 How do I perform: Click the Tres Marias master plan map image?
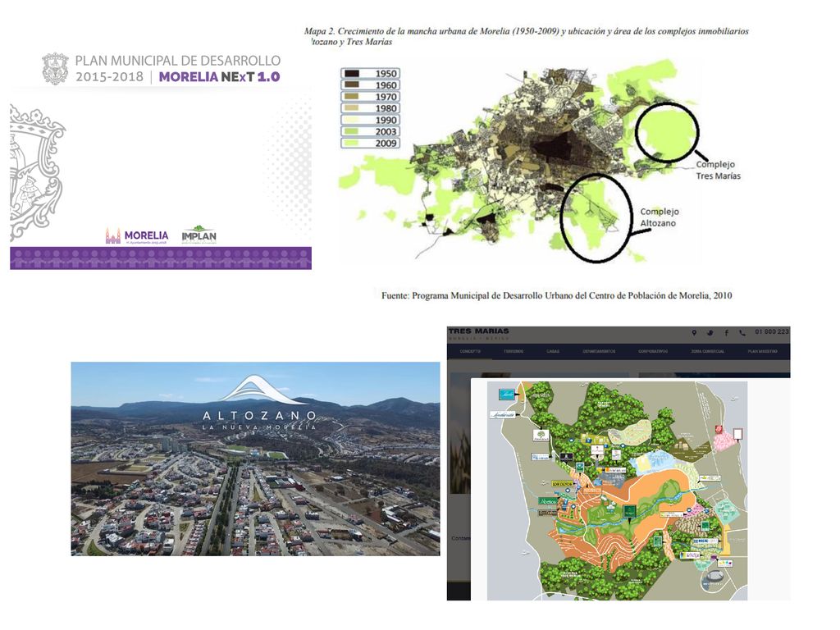(617, 491)
